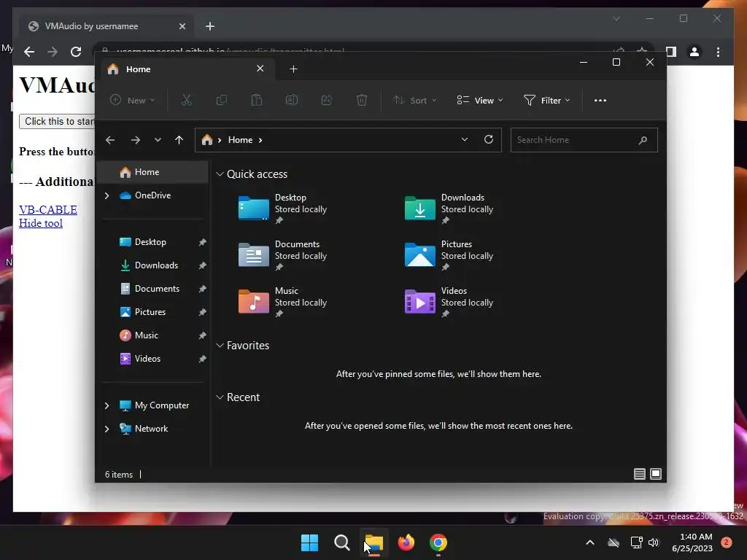Image resolution: width=747 pixels, height=560 pixels.
Task: Go forward in File Explorer navigation
Action: 136,140
